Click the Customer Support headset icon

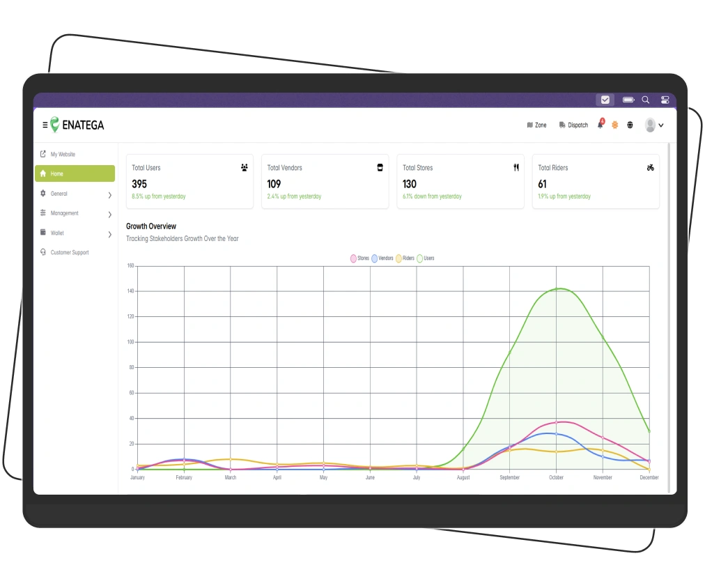click(x=43, y=252)
